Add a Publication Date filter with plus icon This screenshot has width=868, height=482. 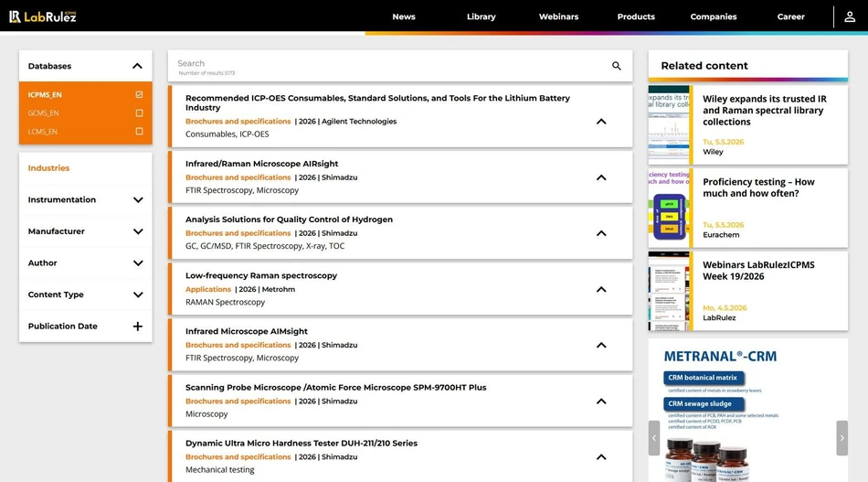click(137, 327)
